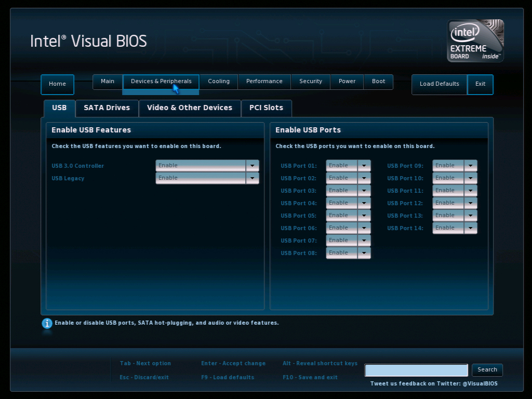
Task: Open the USB Legacy dropdown
Action: coord(252,178)
